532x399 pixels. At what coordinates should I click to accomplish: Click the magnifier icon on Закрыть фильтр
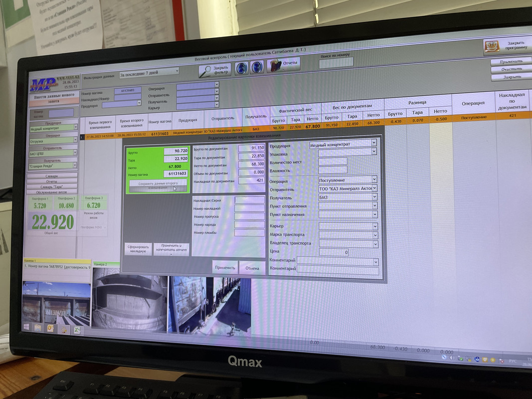coord(204,72)
